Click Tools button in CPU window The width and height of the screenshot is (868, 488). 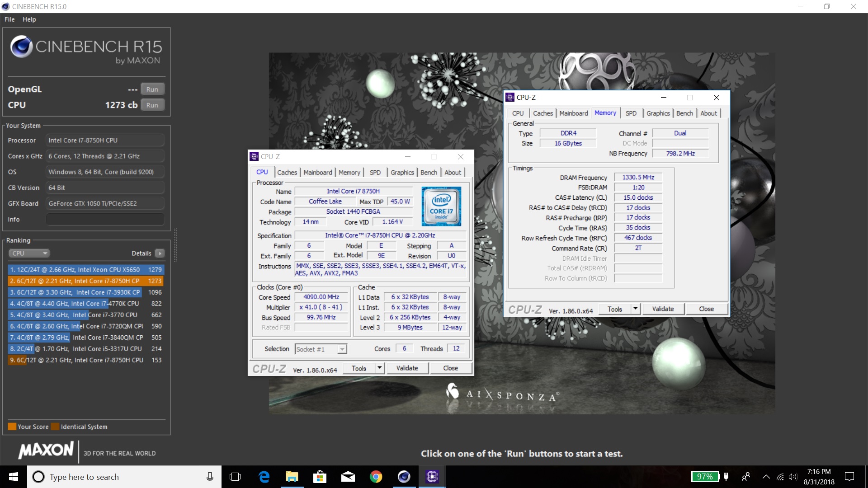click(x=359, y=368)
